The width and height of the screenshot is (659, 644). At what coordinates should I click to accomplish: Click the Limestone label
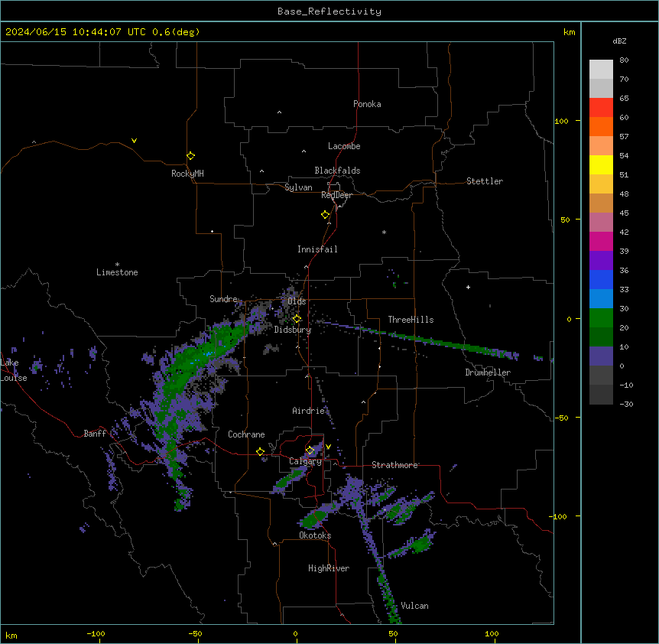tap(117, 272)
